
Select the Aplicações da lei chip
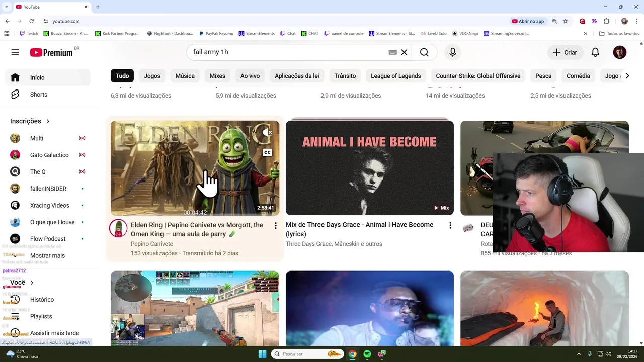(x=297, y=76)
